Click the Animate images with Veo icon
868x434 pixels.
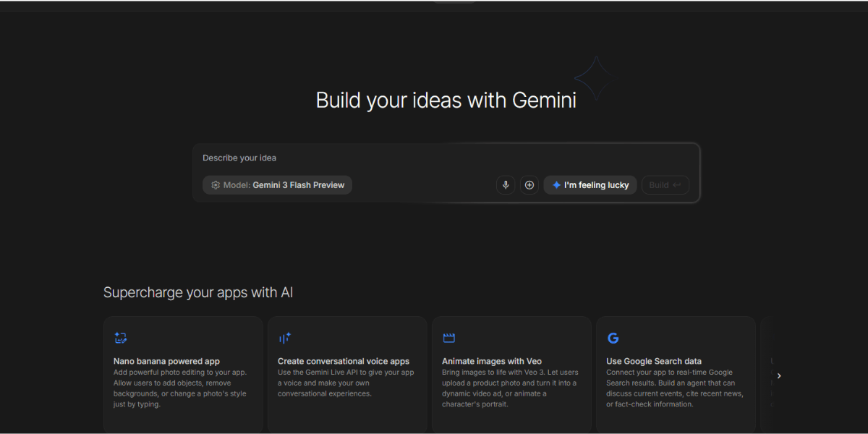(448, 338)
